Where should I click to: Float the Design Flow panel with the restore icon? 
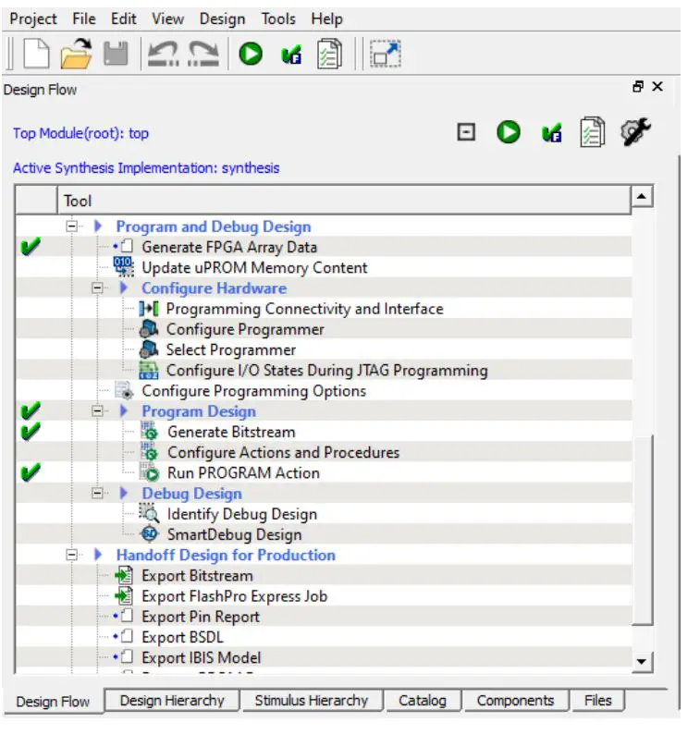click(638, 87)
